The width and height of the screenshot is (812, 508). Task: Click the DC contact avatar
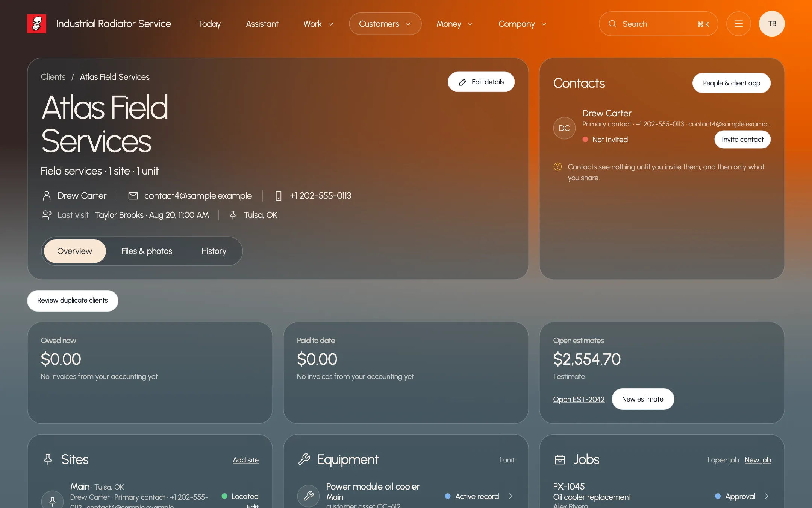tap(564, 128)
